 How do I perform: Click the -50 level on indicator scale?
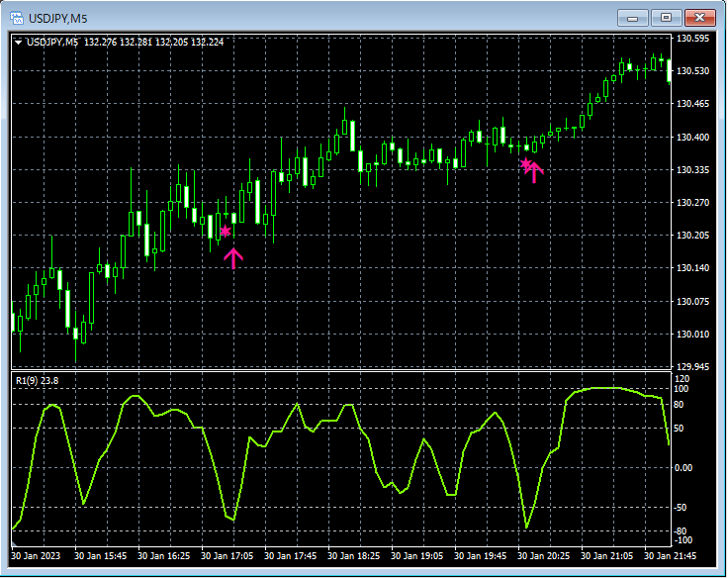[681, 508]
